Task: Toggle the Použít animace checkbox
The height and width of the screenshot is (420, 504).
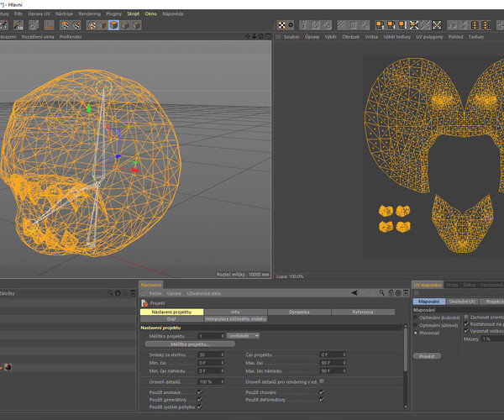Action: point(200,391)
